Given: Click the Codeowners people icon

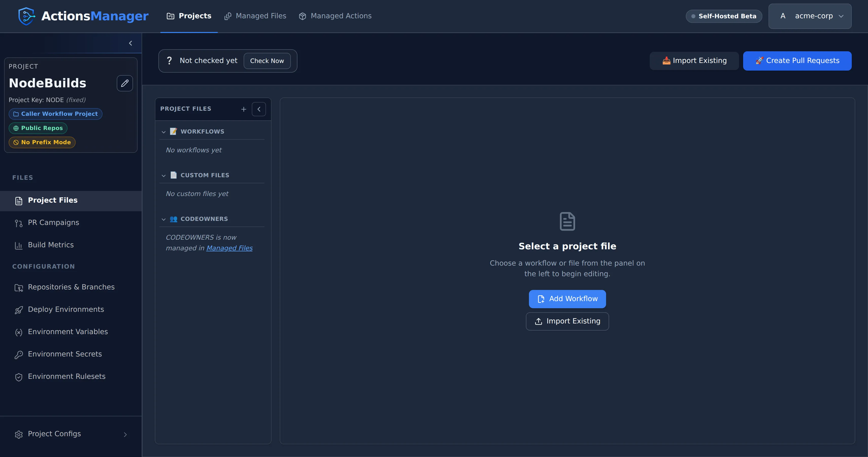Looking at the screenshot, I should coord(174,219).
